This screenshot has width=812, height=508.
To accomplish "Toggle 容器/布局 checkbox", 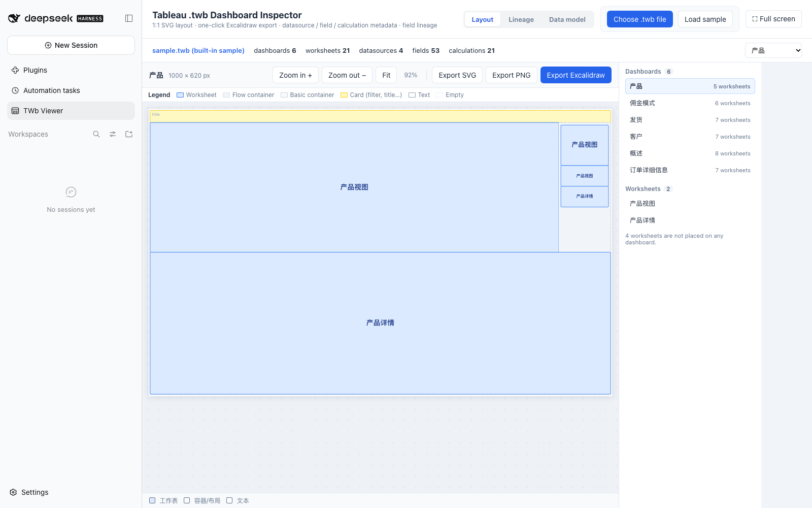I will click(187, 500).
